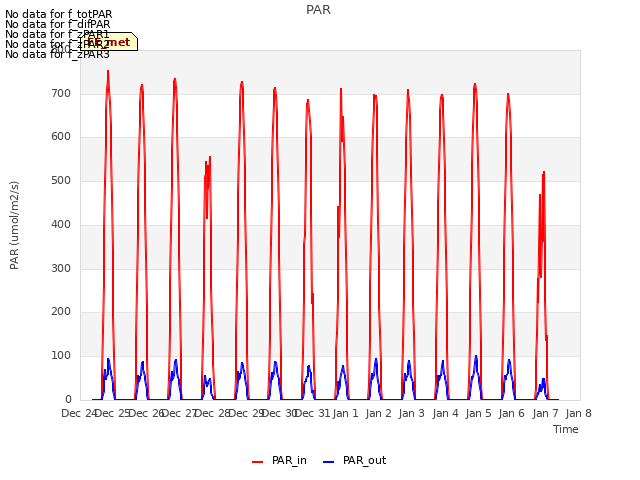Image resolution: width=640 pixels, height=480 pixels.
Task: Click the blue PAR_out legend line marker
Action: [329, 462]
